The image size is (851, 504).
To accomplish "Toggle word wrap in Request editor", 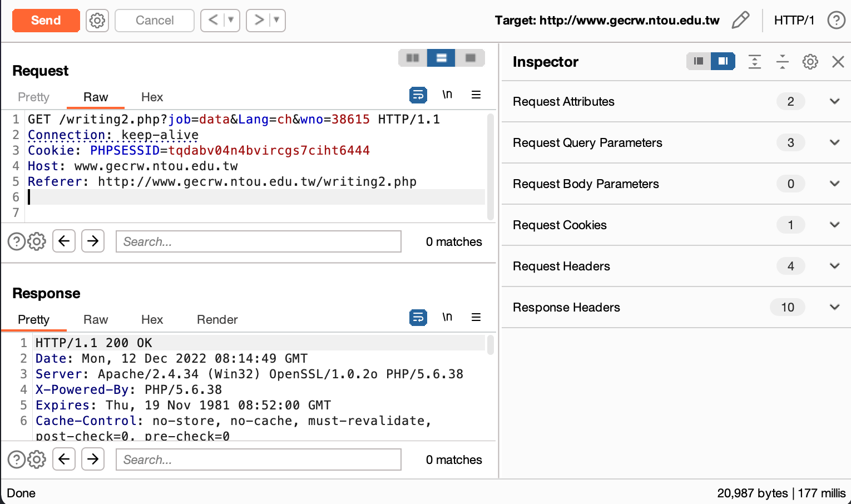I will pos(418,95).
